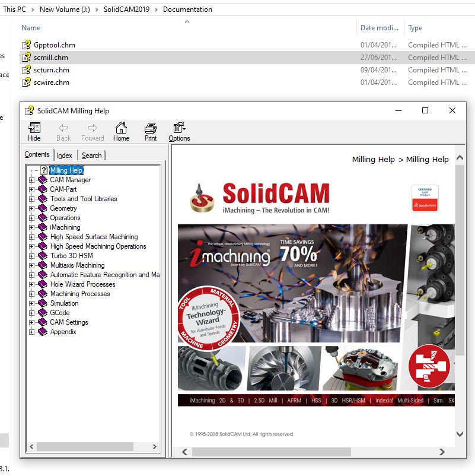The width and height of the screenshot is (475, 476).
Task: Navigate to New Volume (J:) breadcrumb
Action: 65,9
